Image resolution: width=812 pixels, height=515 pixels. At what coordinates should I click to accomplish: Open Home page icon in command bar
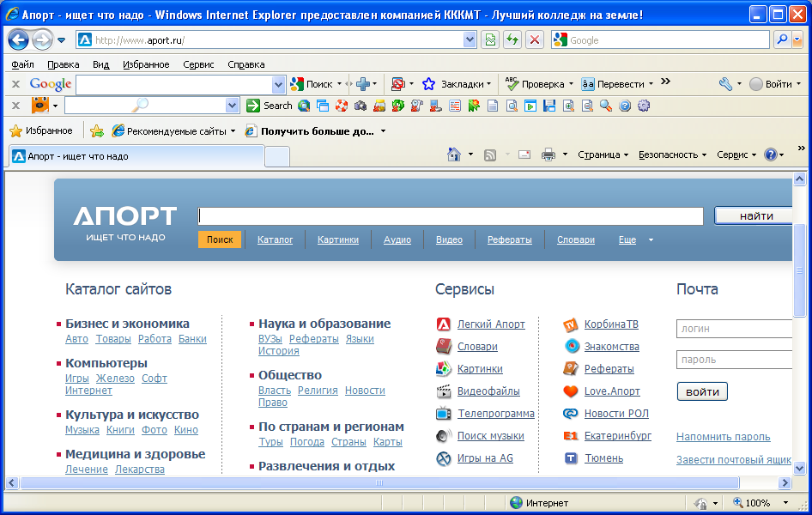click(454, 154)
